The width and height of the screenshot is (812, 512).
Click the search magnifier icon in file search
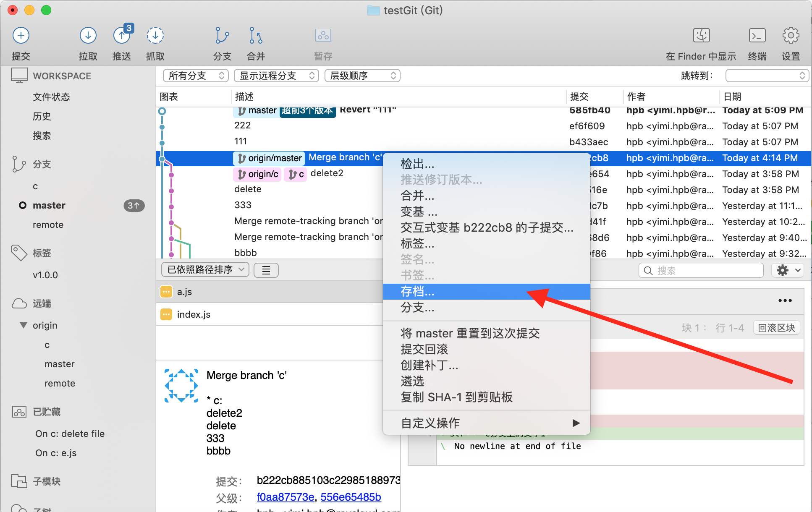point(648,271)
